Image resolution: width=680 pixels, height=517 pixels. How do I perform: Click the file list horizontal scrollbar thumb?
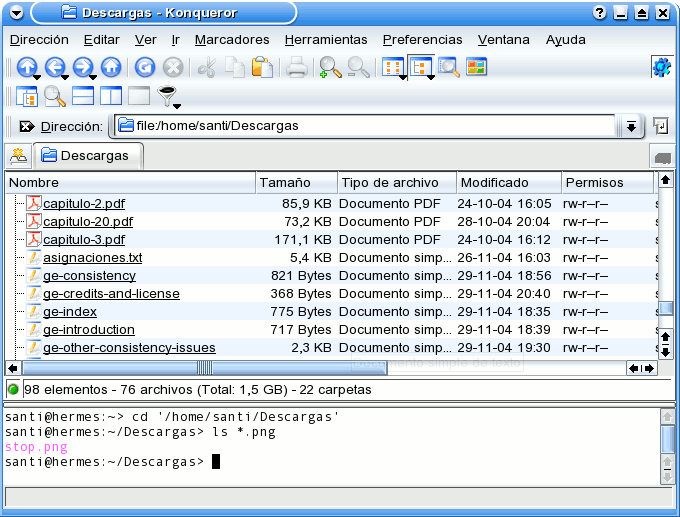point(204,368)
